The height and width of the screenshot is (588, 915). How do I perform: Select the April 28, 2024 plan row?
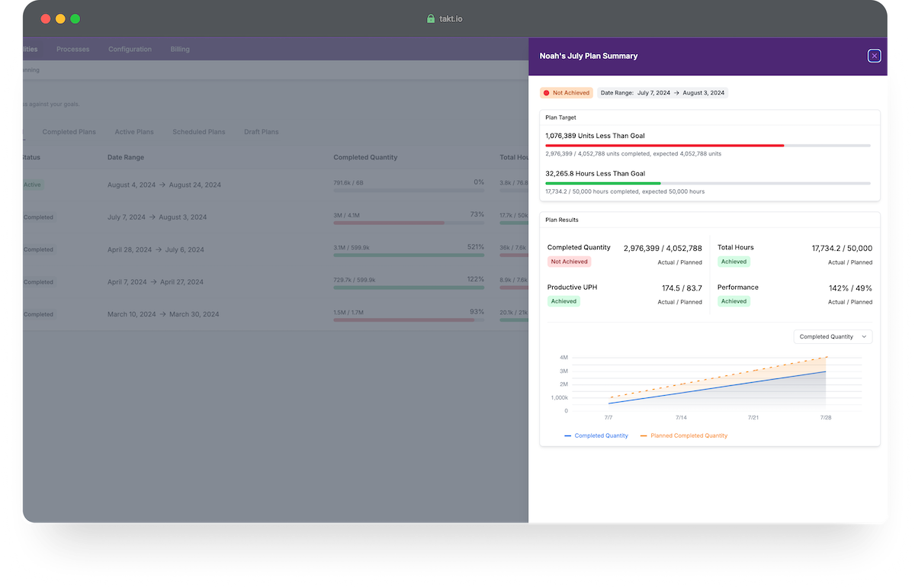point(275,249)
